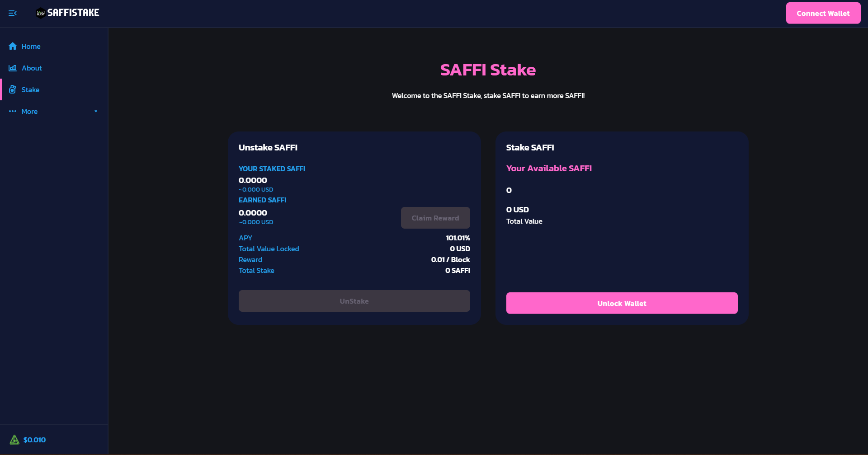Click the green SAFFI token price icon
This screenshot has height=455, width=868.
[14, 440]
